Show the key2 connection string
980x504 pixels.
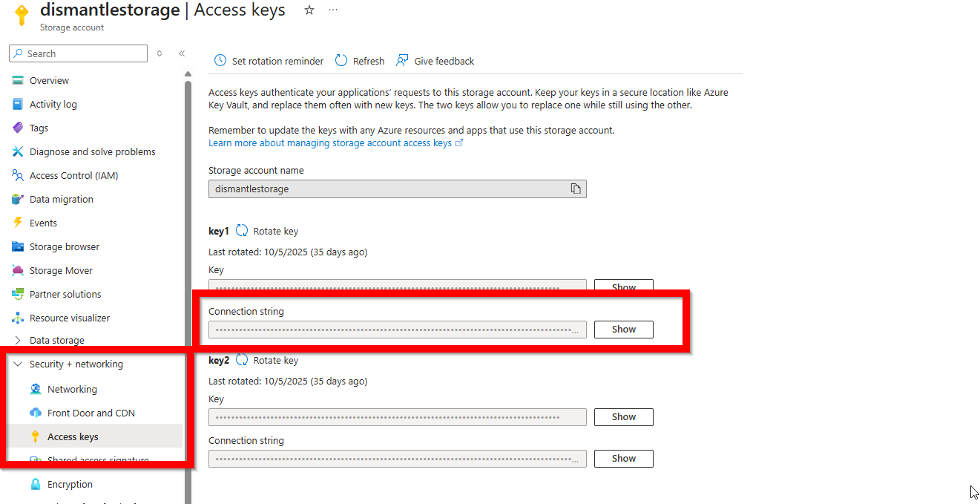tap(623, 458)
